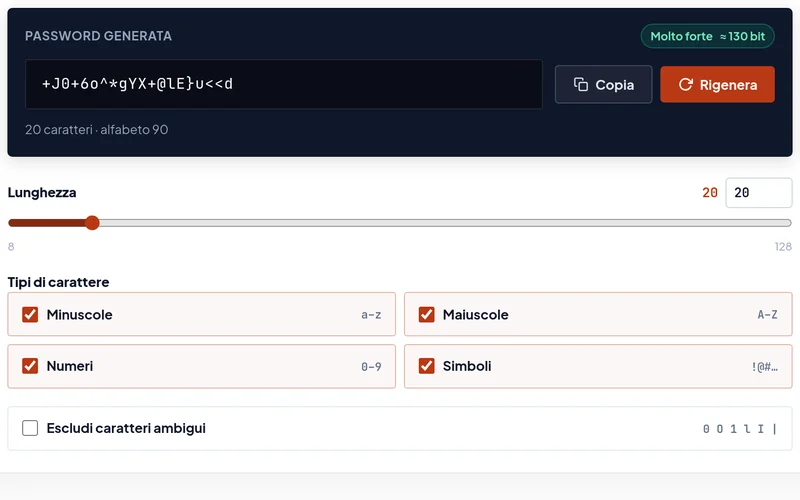The height and width of the screenshot is (500, 800).
Task: Click the Molto forte strength badge
Action: pyautogui.click(x=708, y=36)
